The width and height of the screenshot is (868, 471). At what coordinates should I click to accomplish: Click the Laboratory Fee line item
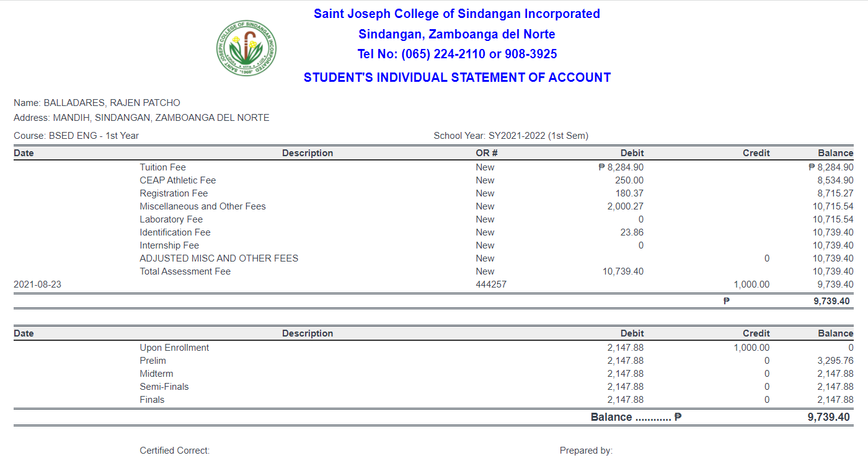tap(171, 219)
